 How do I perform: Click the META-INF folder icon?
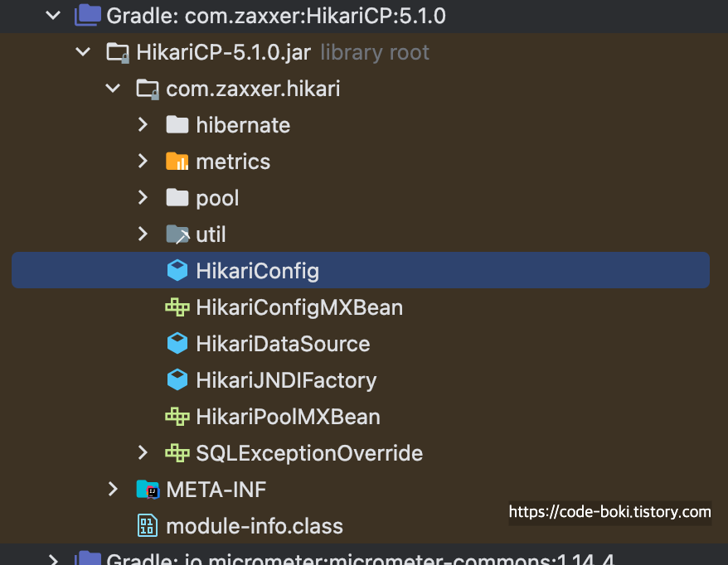coord(148,490)
